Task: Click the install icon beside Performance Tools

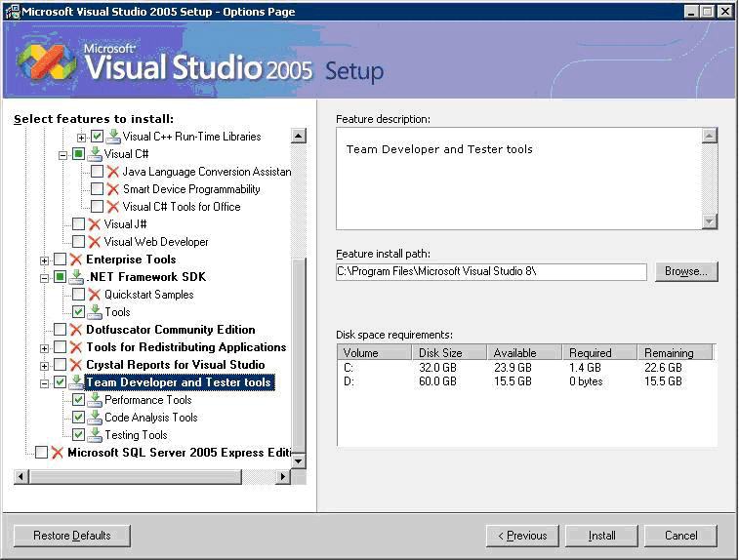Action: click(95, 400)
